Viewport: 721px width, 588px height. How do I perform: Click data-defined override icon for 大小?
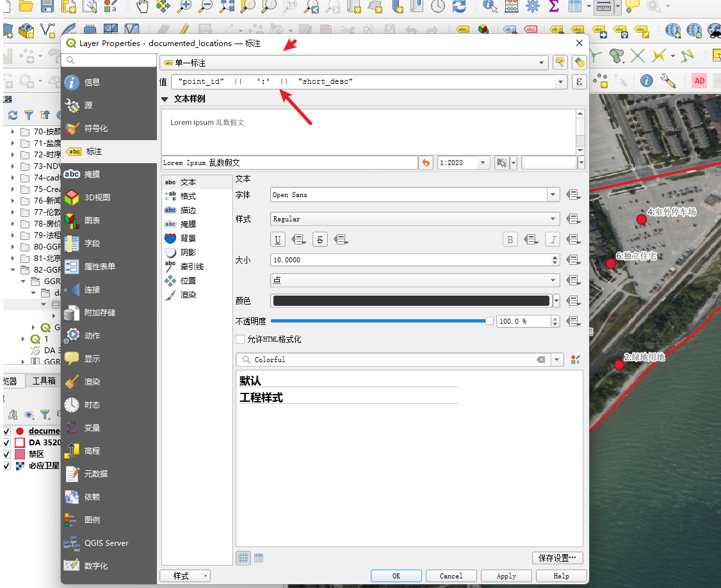click(573, 260)
